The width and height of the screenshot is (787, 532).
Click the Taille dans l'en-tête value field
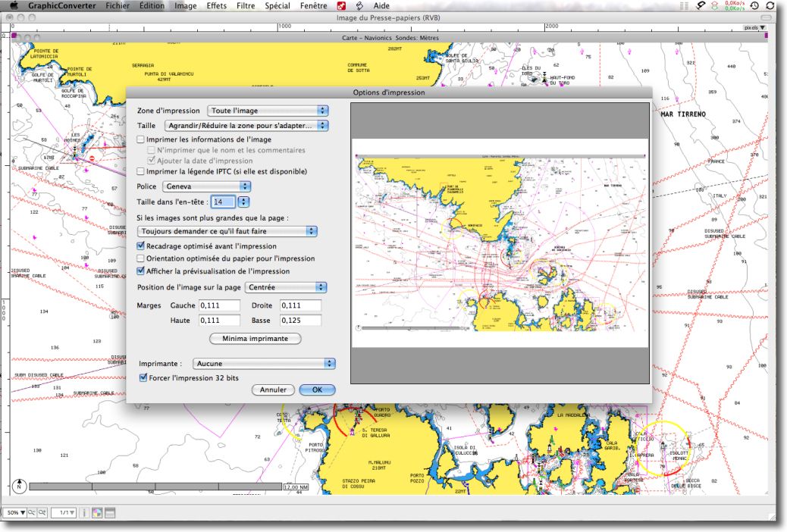[222, 202]
